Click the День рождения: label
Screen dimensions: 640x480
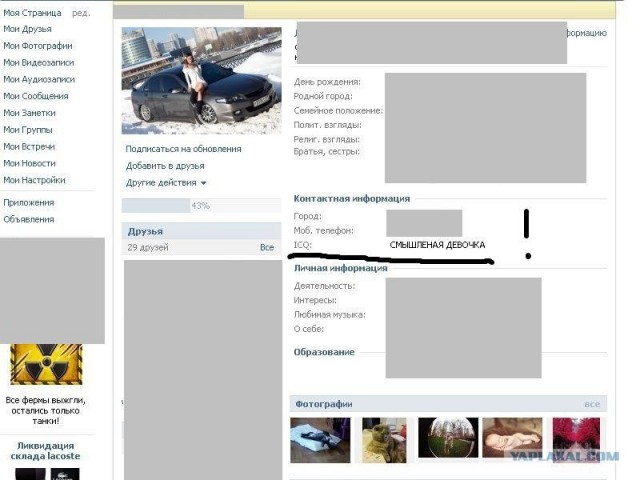[327, 82]
